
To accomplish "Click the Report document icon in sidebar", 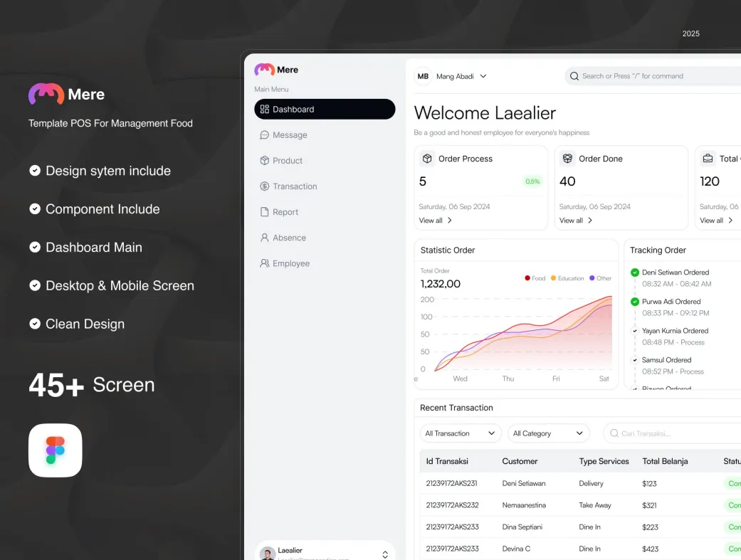I will click(x=264, y=212).
